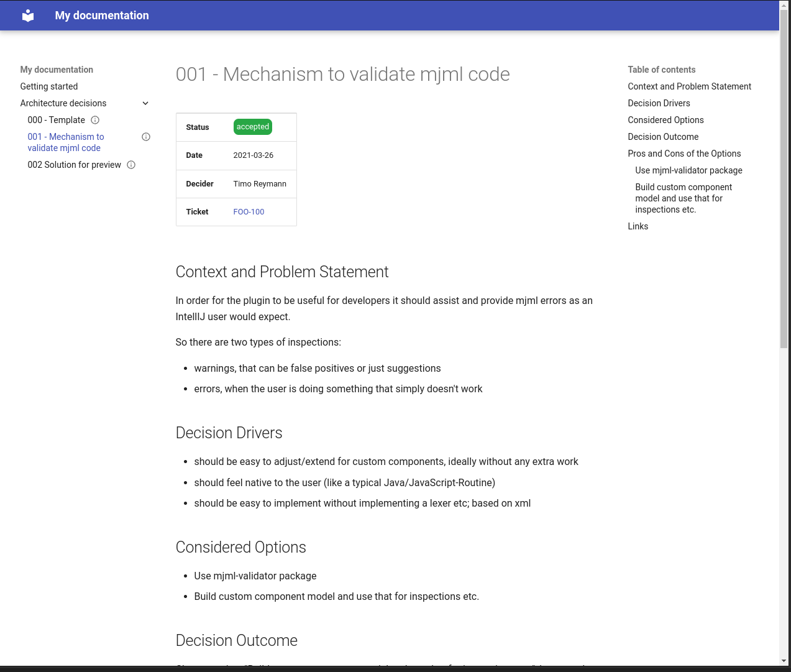Screen dimensions: 791x672
Task: Open "002 Solution for preview" page
Action: [74, 165]
